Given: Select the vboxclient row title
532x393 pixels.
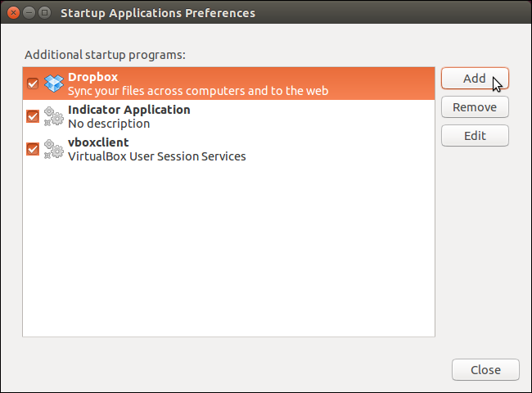Looking at the screenshot, I should (x=98, y=142).
